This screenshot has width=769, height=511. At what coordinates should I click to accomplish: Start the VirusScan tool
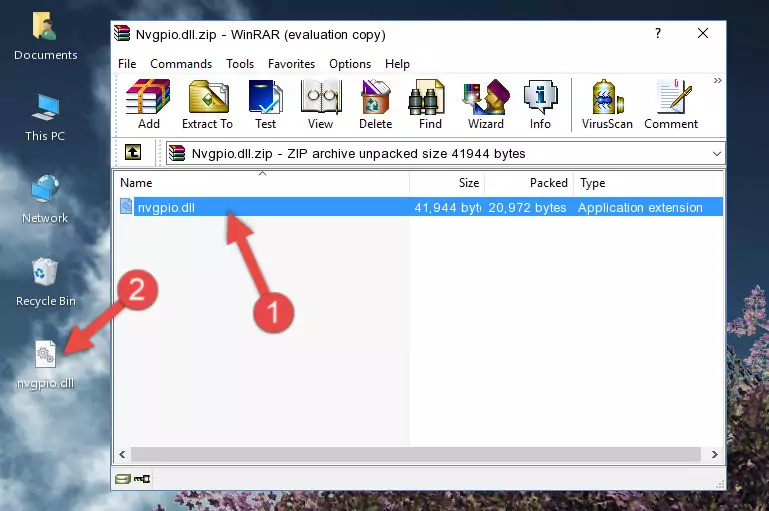point(607,104)
